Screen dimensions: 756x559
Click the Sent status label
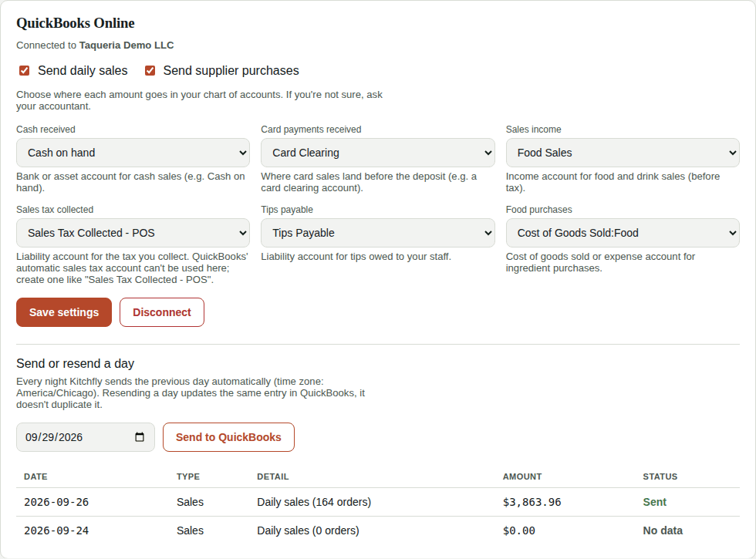tap(655, 502)
